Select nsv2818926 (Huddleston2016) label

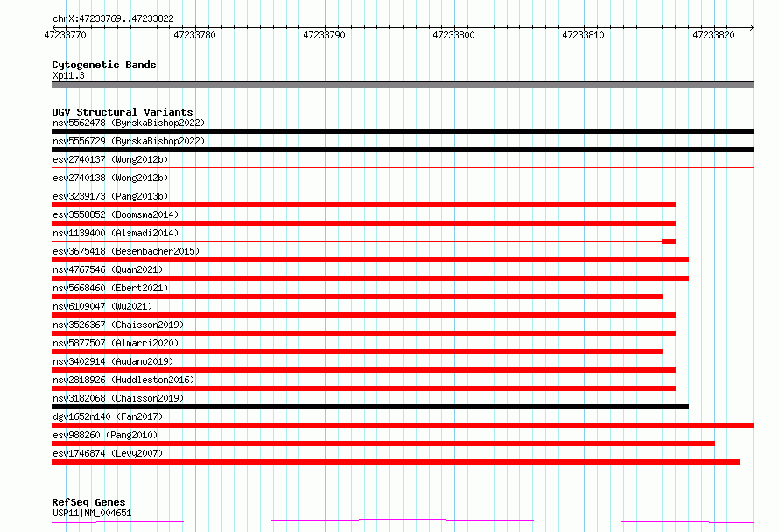click(123, 380)
